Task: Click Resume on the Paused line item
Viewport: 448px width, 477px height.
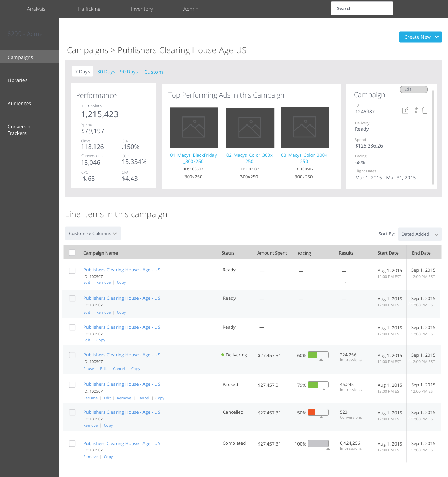Action: point(90,398)
